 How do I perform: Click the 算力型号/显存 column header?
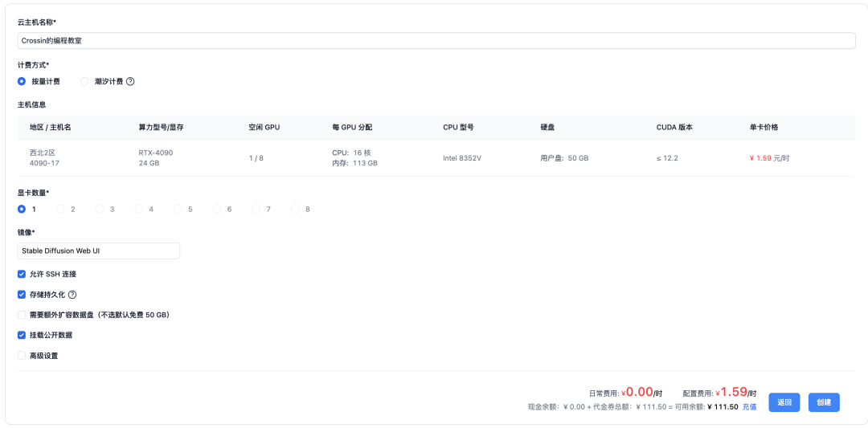[x=161, y=127]
